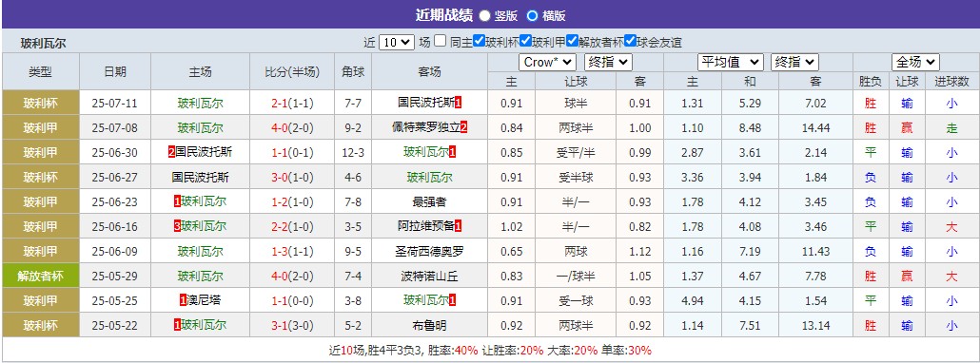The width and height of the screenshot is (980, 363).
Task: Click away odds value 14.44
Action: click(x=815, y=127)
